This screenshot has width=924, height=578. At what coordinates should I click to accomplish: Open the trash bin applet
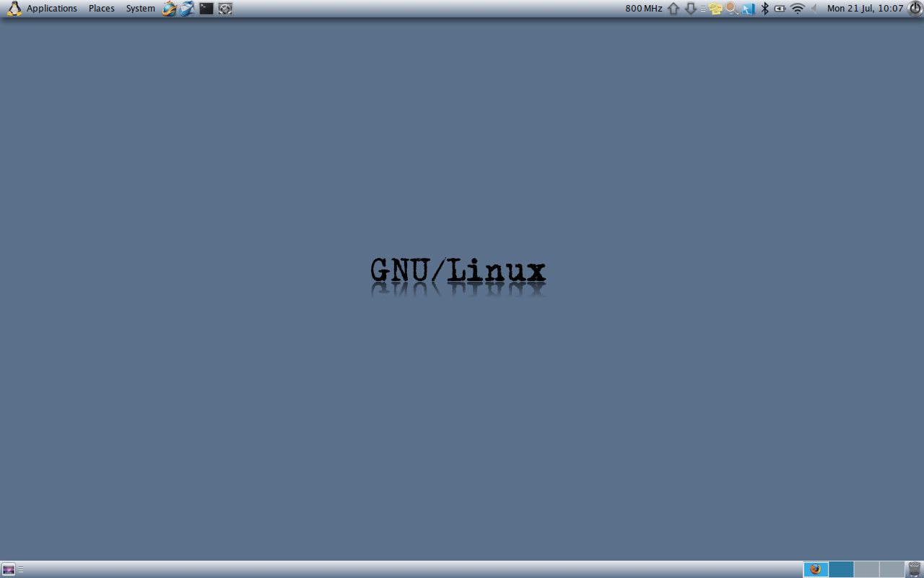click(915, 569)
